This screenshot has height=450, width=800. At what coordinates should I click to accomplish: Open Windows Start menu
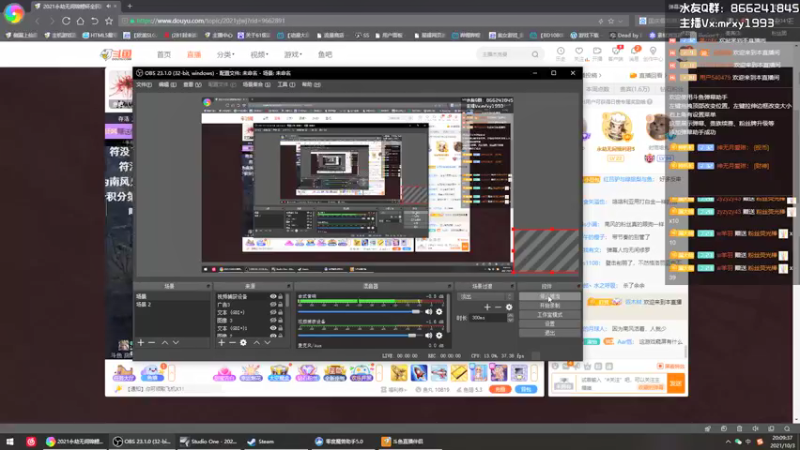pos(10,442)
